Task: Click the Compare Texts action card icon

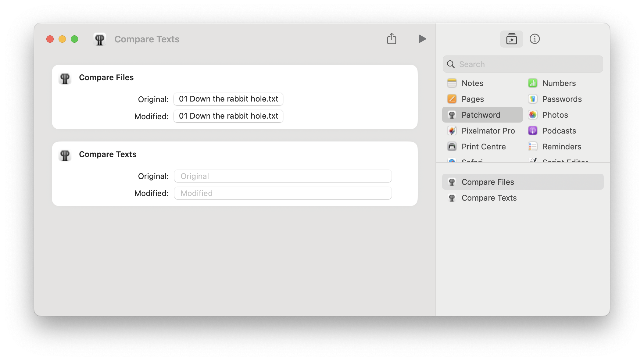Action: click(x=65, y=155)
